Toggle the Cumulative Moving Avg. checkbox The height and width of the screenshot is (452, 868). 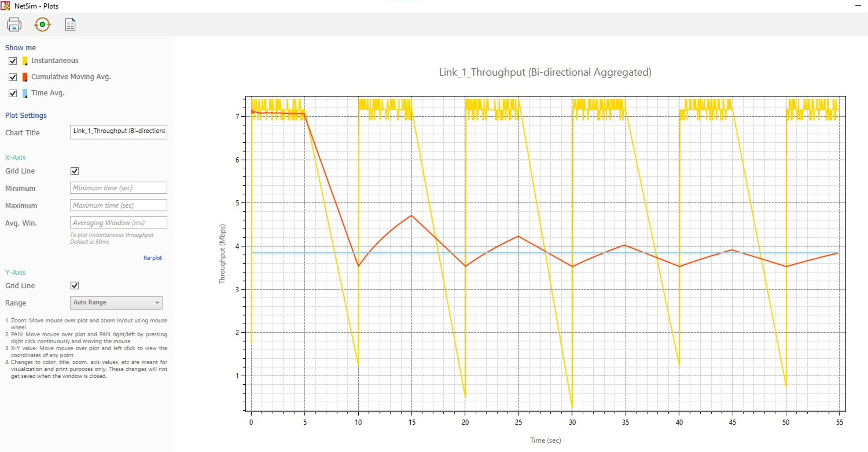click(13, 77)
